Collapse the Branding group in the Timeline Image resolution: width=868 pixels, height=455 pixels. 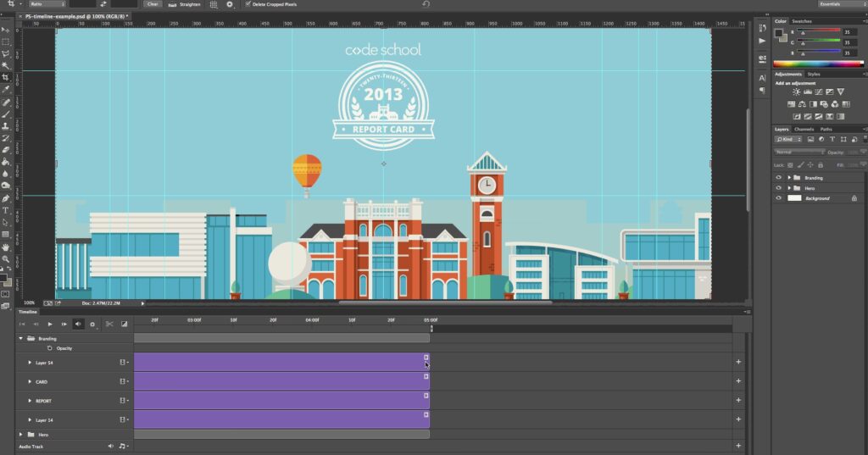click(x=20, y=338)
